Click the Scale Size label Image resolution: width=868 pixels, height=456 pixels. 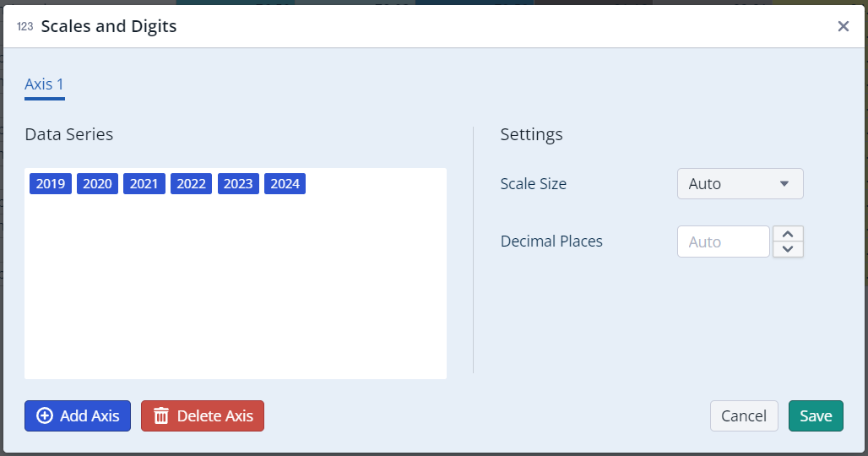click(533, 184)
